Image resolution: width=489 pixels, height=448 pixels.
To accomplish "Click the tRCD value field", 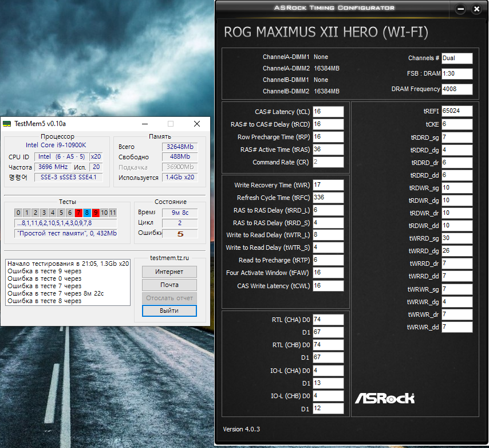I will [328, 124].
